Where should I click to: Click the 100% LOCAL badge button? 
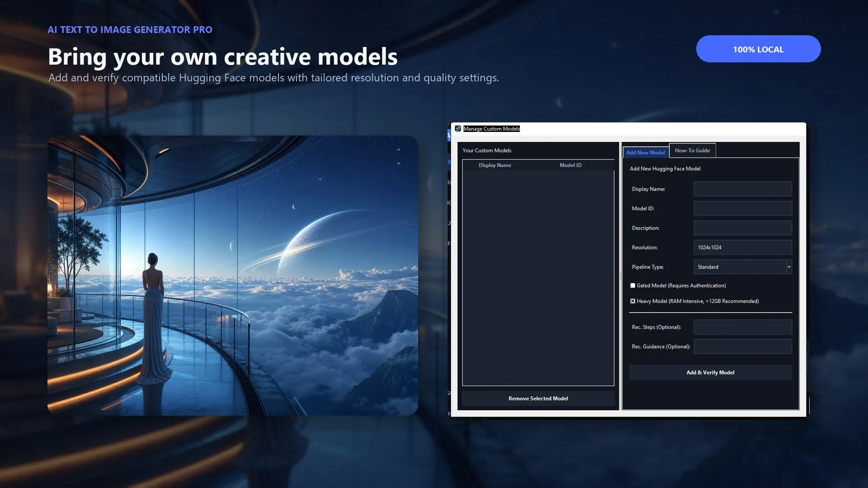click(x=758, y=49)
